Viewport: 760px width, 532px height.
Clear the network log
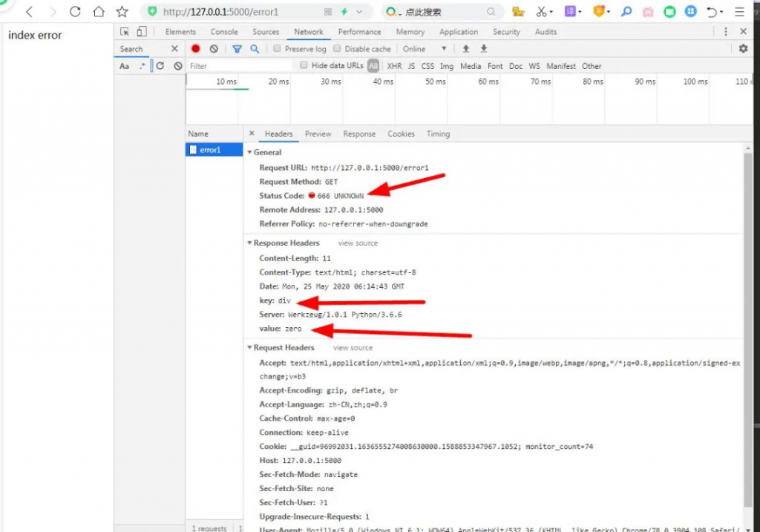[214, 49]
